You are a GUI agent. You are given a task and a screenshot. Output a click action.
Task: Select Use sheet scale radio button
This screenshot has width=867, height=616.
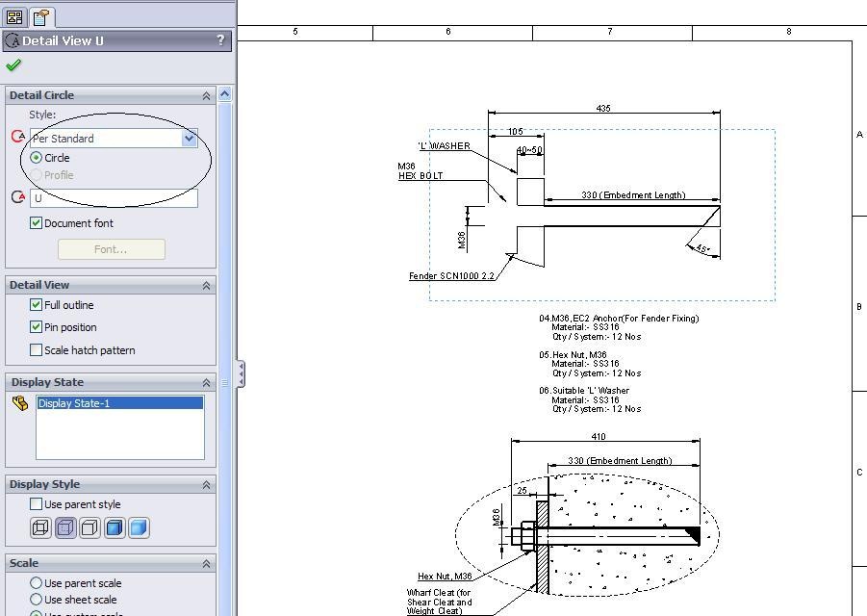point(36,600)
